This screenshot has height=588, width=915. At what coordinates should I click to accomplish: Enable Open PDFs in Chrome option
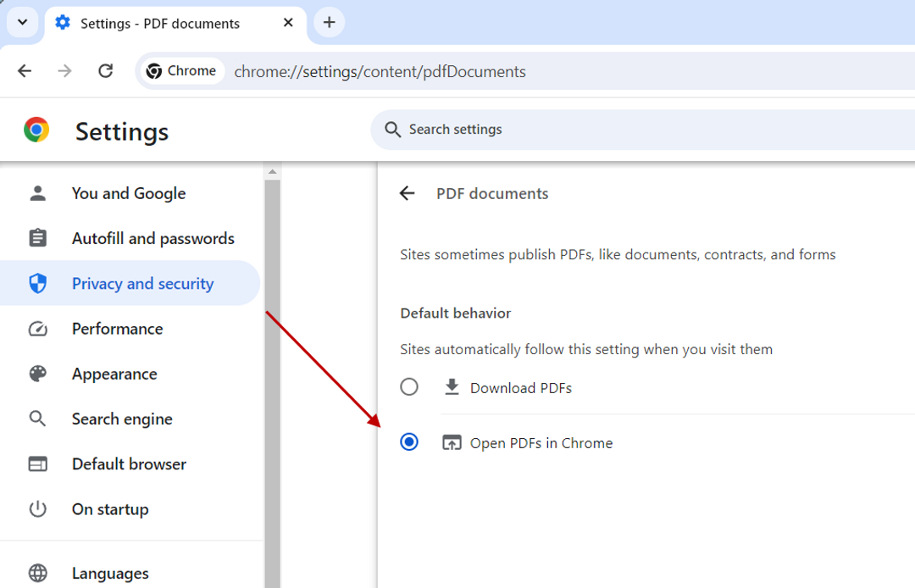409,441
